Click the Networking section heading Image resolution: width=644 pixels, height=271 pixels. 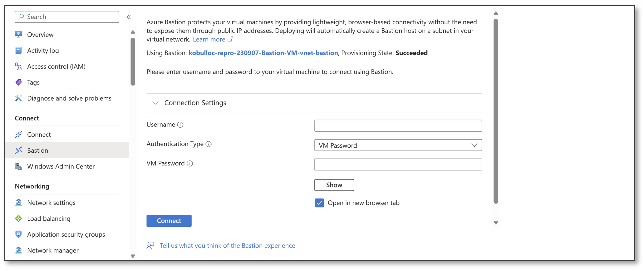[x=32, y=186]
